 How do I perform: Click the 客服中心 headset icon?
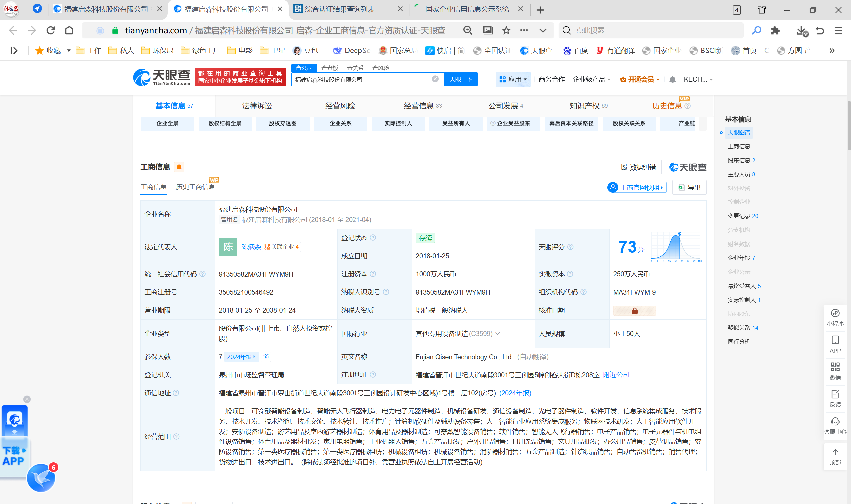tap(835, 422)
